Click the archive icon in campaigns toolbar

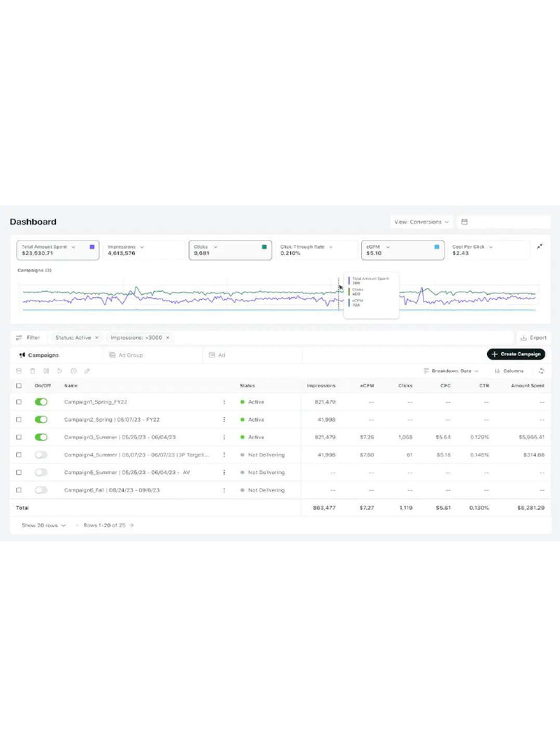coord(19,371)
